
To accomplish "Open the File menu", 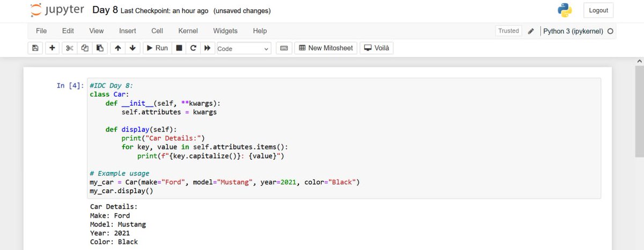I will tap(41, 31).
